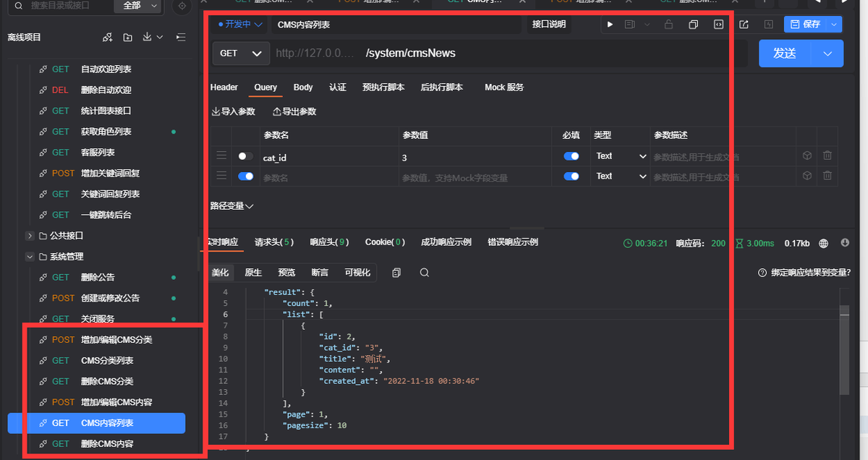Click the 保存 save button
This screenshot has width=868, height=460.
point(806,25)
